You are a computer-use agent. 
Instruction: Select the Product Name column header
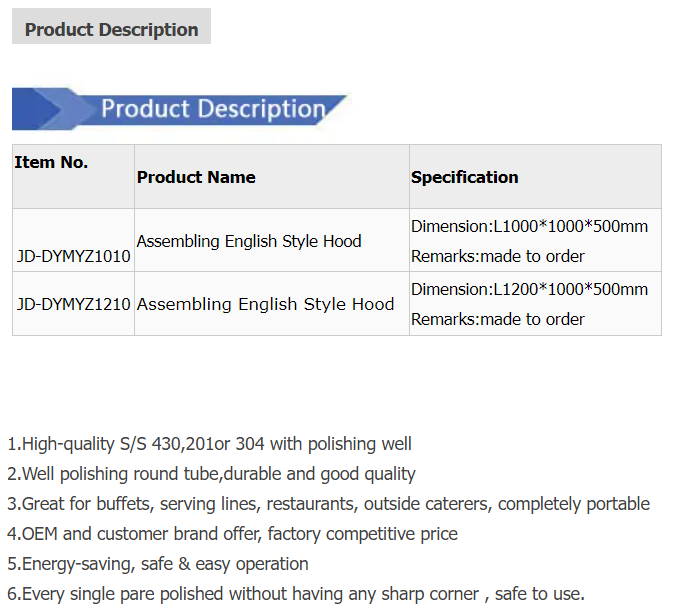(196, 177)
